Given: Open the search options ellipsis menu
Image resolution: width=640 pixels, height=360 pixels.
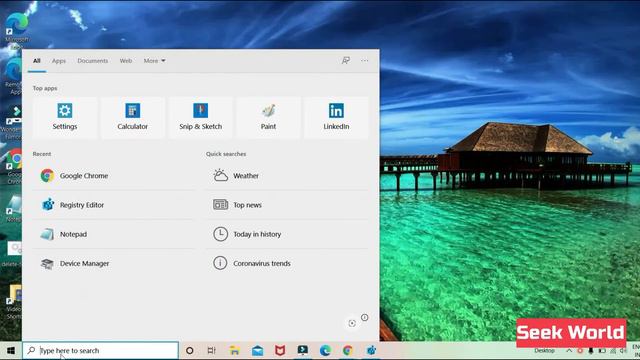Looking at the screenshot, I should (x=364, y=60).
